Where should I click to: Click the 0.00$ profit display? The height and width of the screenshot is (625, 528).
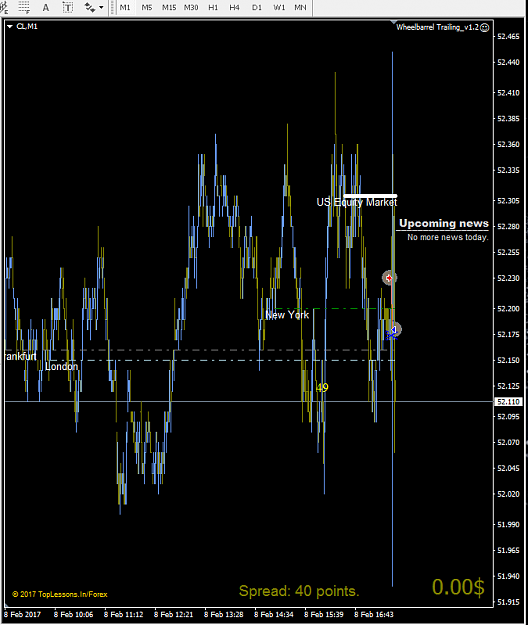(458, 587)
